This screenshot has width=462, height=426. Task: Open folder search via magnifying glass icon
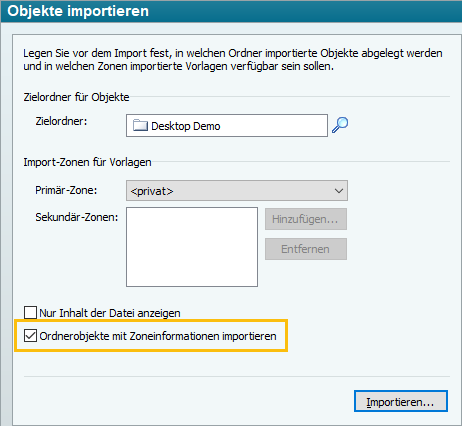pos(340,125)
